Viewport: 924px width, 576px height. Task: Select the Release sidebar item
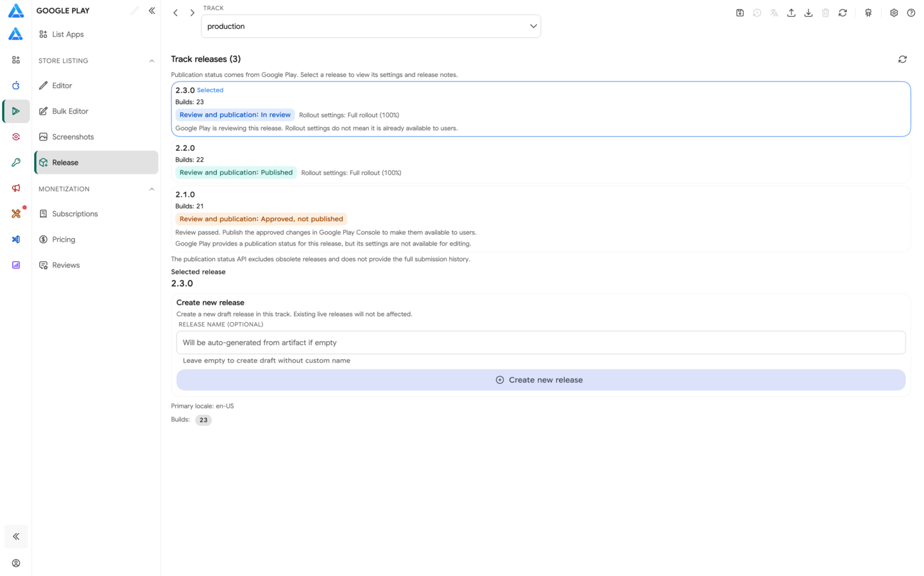[x=96, y=162]
